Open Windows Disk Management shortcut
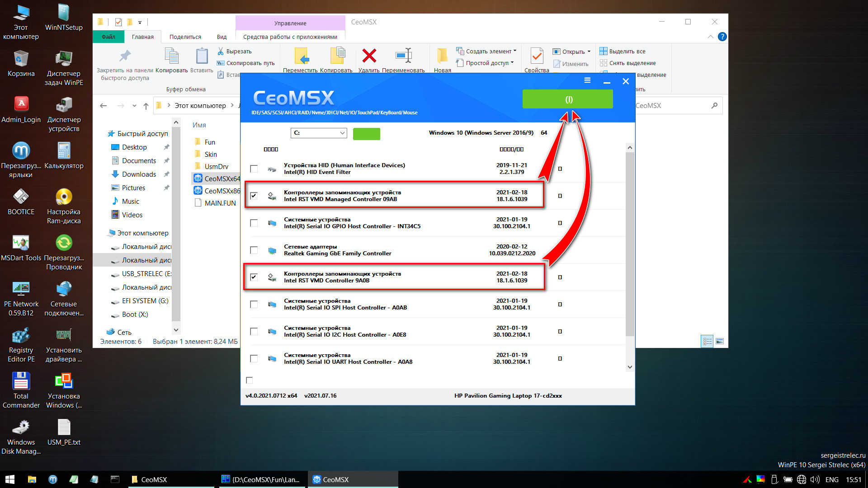 [x=21, y=437]
